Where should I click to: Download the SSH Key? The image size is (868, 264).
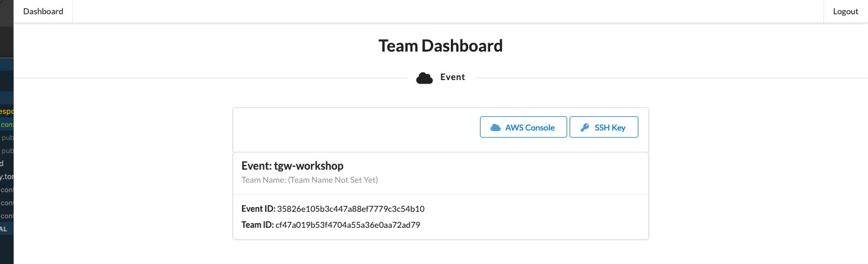(603, 128)
